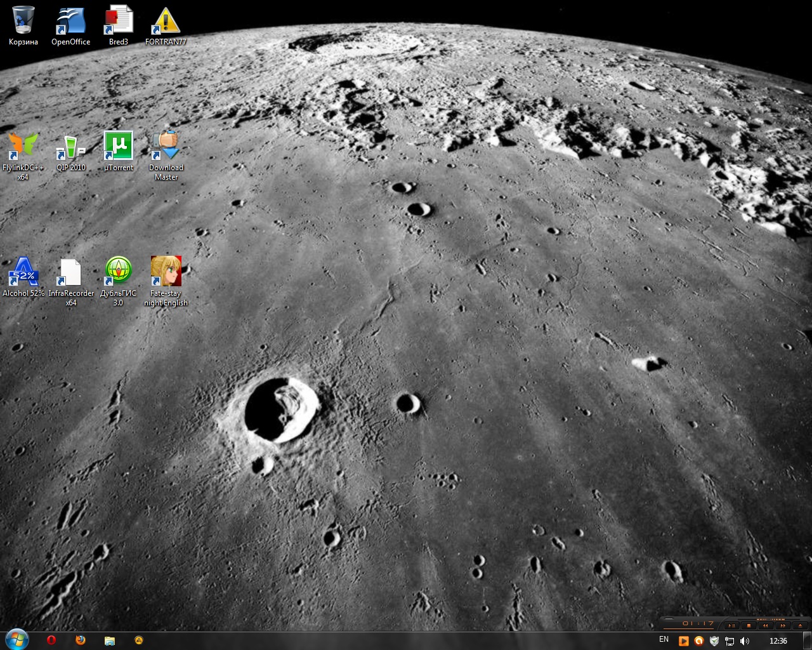The height and width of the screenshot is (650, 812).
Task: Skip to next track in mini player
Action: (783, 625)
